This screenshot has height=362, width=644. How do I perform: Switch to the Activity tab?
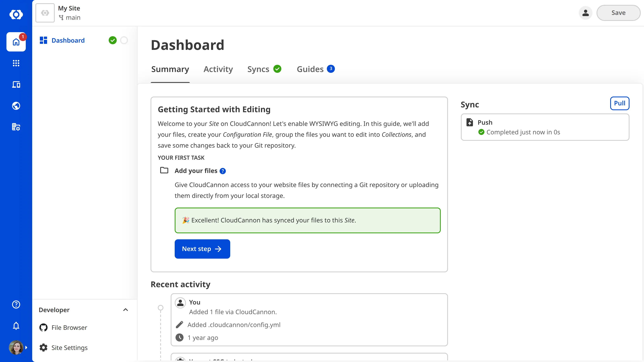(218, 69)
